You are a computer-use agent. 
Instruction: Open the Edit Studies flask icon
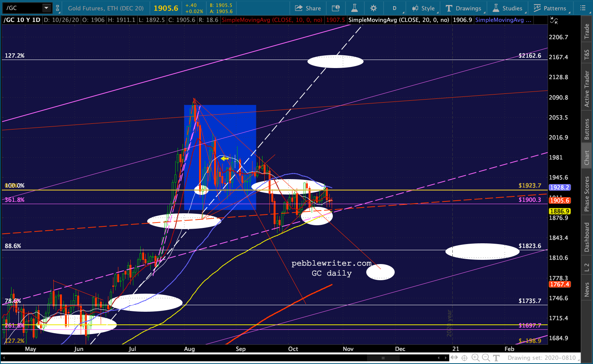coord(354,8)
